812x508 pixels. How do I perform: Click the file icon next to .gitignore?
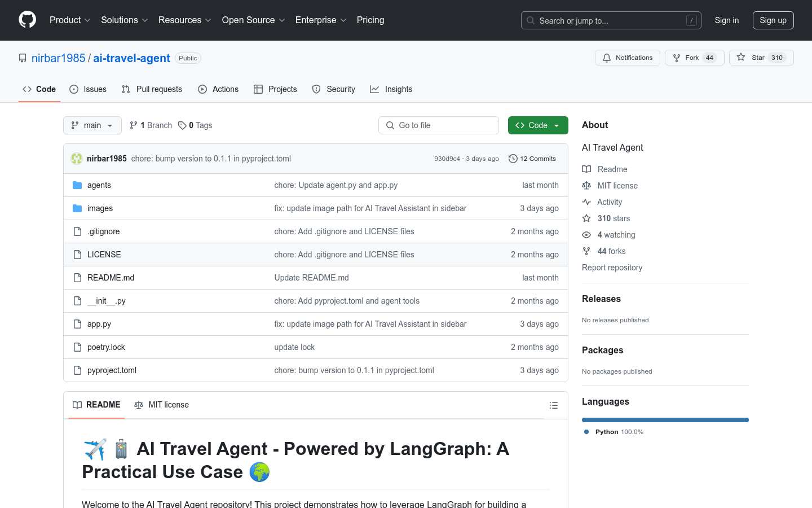tap(77, 231)
